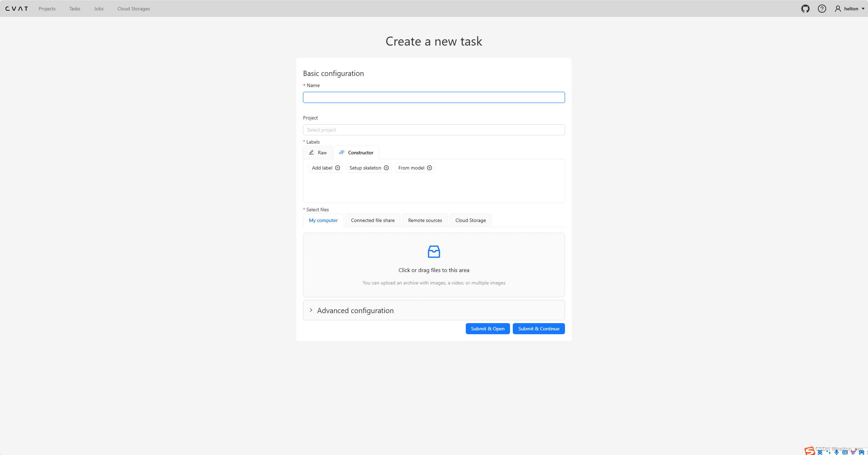Select the Connected file share tab
This screenshot has width=868, height=455.
point(372,220)
